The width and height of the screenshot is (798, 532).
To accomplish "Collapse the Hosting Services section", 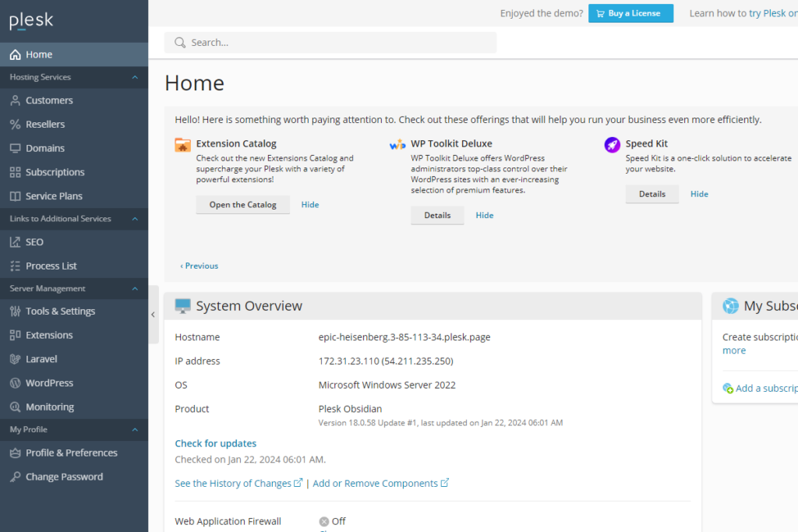I will (x=135, y=77).
